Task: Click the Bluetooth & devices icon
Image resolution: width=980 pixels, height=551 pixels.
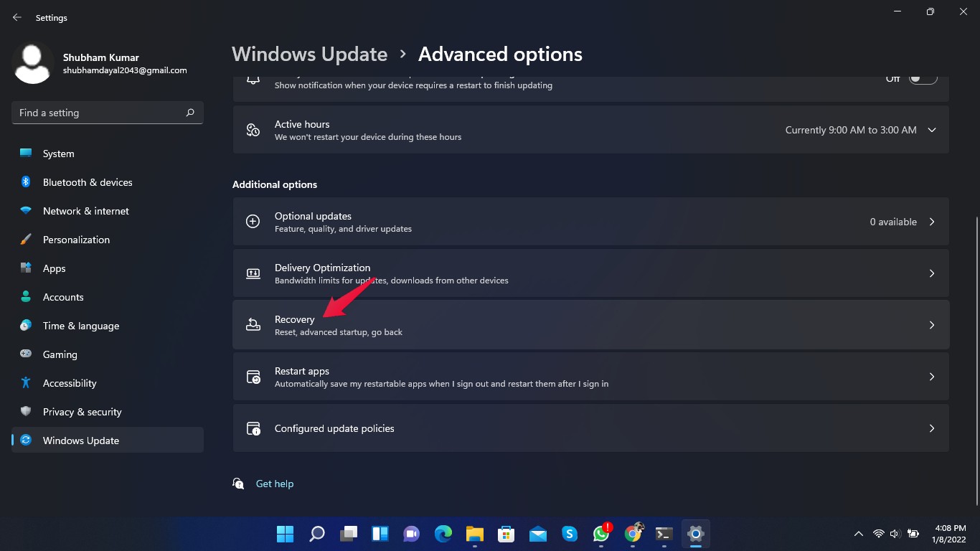Action: point(26,182)
